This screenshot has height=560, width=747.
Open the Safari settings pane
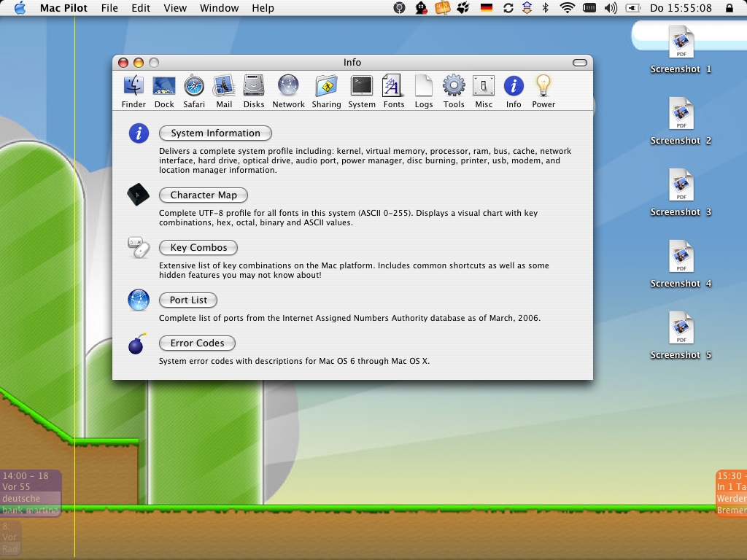pos(194,91)
